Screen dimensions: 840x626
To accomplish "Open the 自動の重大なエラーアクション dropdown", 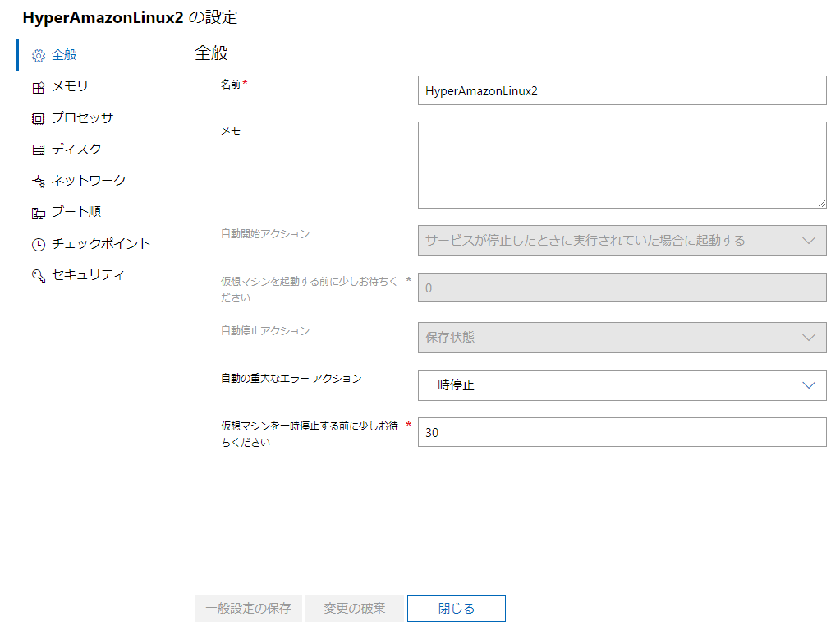I will coord(622,385).
